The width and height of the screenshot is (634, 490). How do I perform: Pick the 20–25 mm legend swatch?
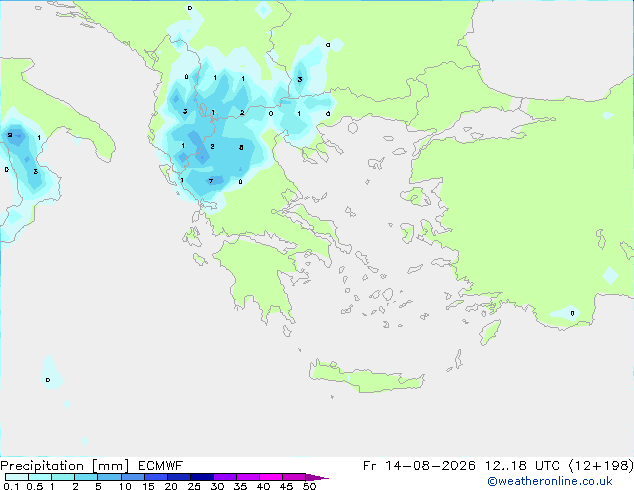pyautogui.click(x=178, y=477)
